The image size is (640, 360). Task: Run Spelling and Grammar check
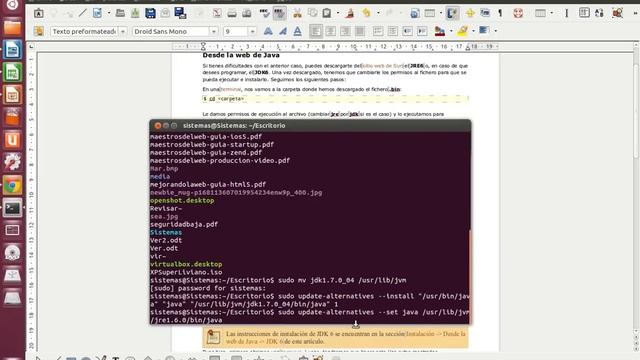click(264, 13)
